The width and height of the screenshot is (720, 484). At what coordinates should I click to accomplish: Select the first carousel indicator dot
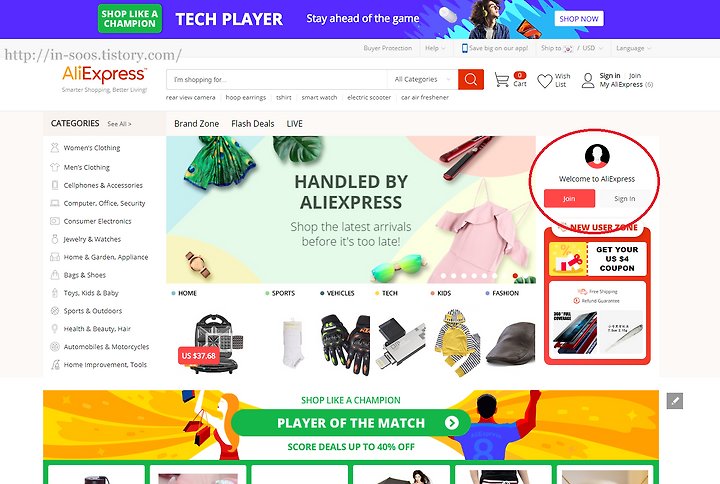pyautogui.click(x=444, y=276)
